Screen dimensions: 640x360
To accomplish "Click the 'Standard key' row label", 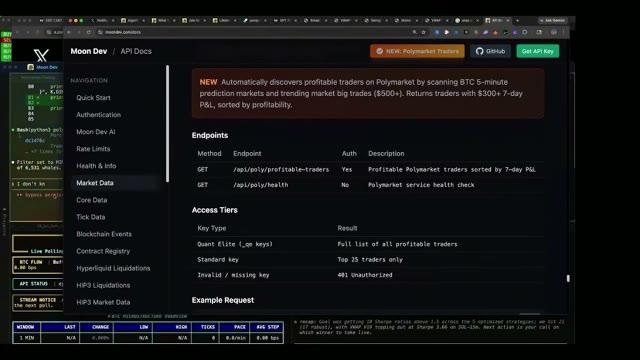I will click(x=218, y=260).
